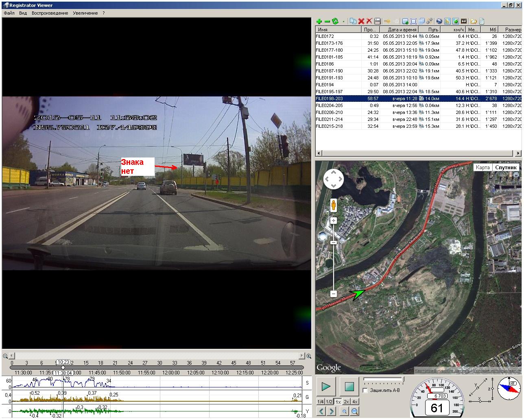Sort file list by Дата и время column
Screen dimensions: 524x420
point(402,30)
